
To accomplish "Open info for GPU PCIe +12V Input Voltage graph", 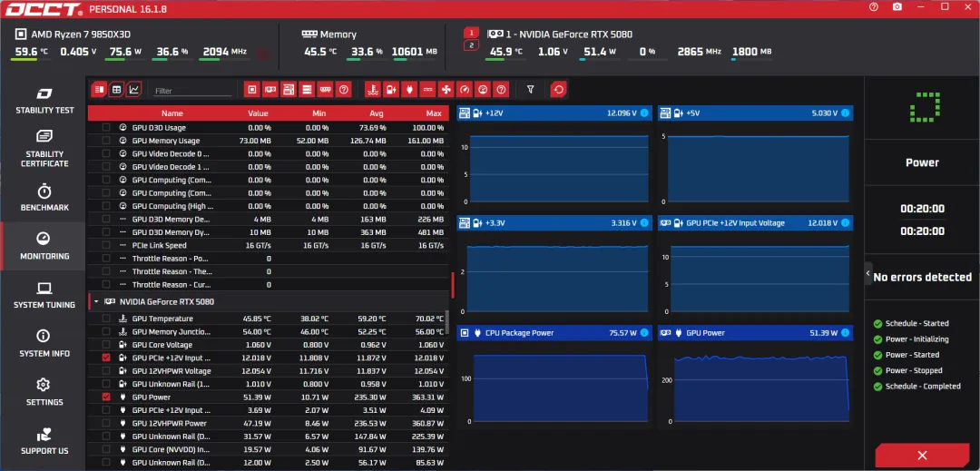I will pos(845,223).
